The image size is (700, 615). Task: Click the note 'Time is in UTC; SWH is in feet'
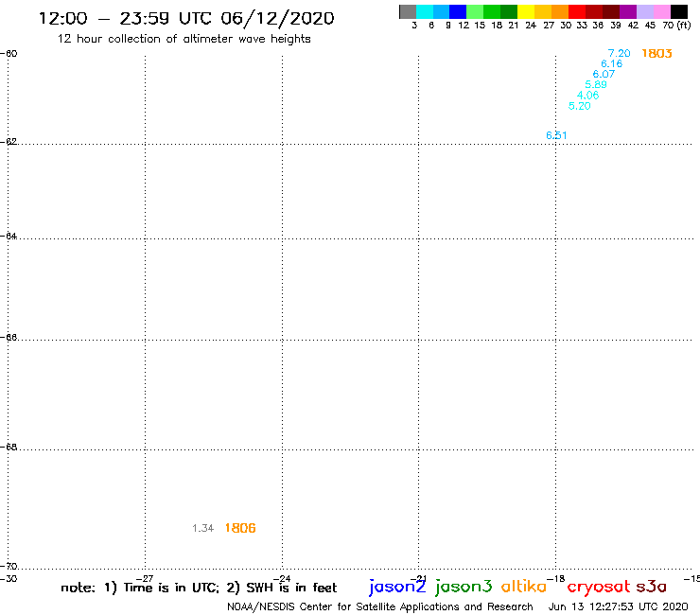coord(199,588)
